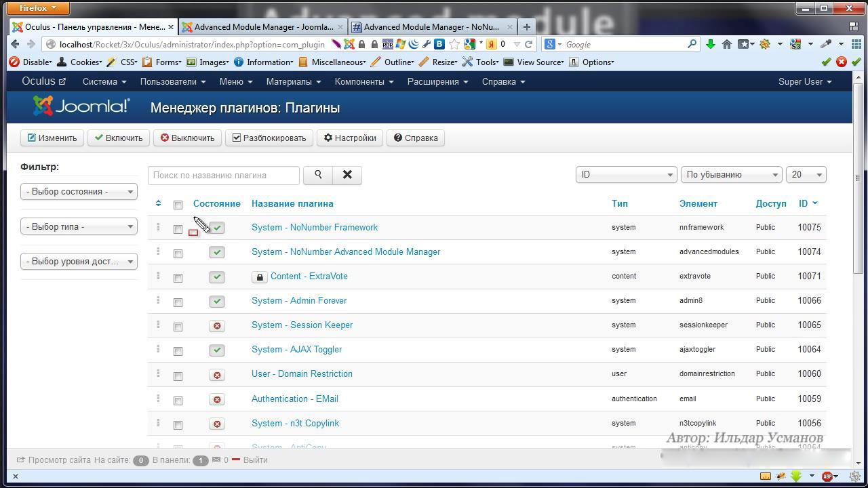Enable the User - Domain Restriction plugin status
The height and width of the screenshot is (488, 868).
(217, 375)
